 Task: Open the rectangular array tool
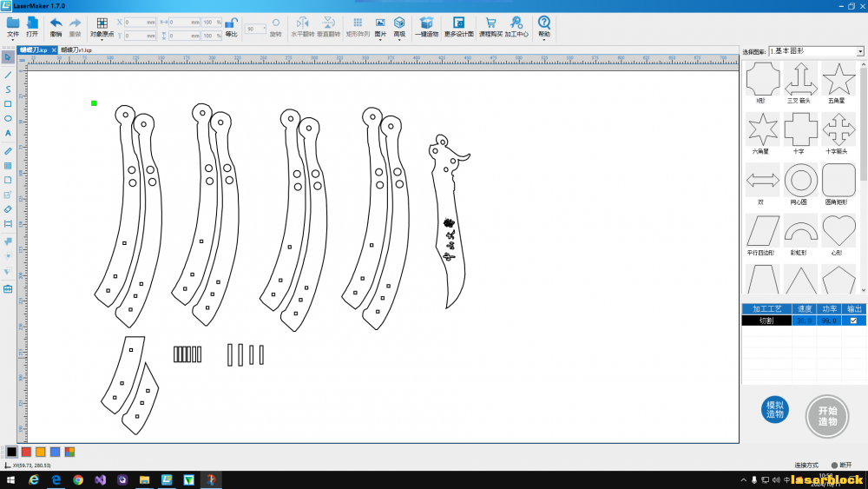point(358,23)
